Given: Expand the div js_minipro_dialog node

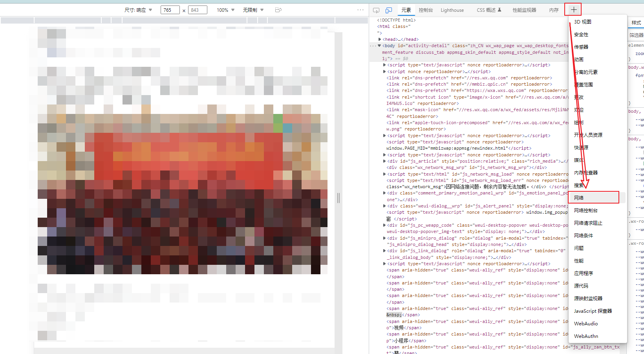Looking at the screenshot, I should point(384,238).
